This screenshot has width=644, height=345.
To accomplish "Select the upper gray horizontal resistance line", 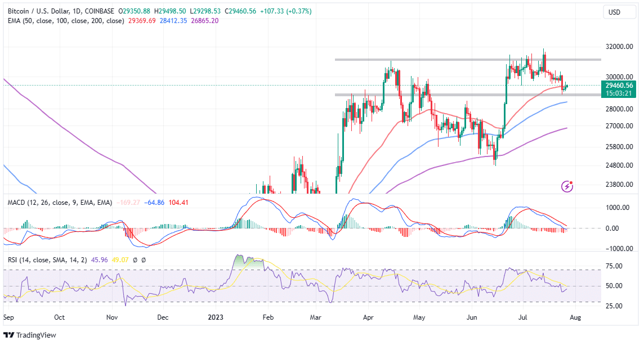I will tap(467, 60).
